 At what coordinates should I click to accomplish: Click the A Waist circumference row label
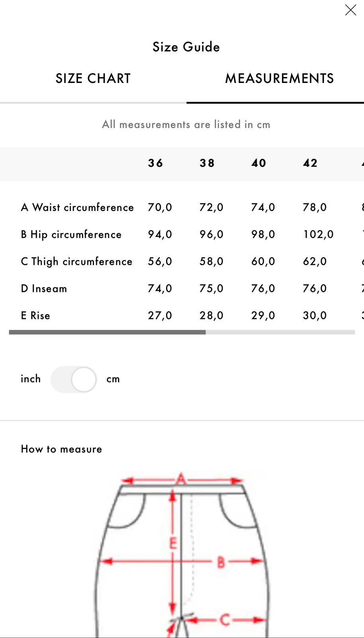point(77,207)
